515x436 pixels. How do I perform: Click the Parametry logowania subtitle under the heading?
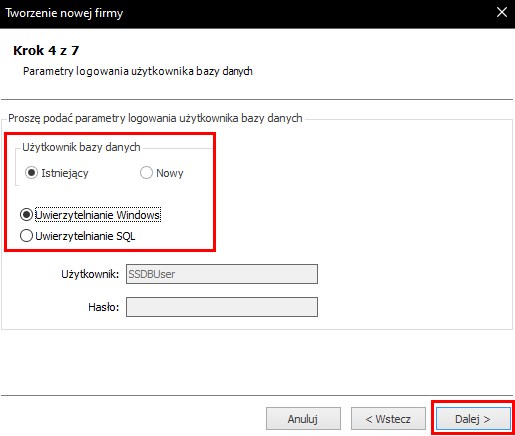pyautogui.click(x=138, y=71)
